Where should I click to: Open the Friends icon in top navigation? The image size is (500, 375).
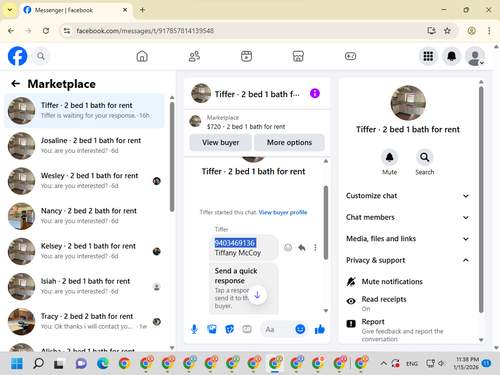(194, 56)
